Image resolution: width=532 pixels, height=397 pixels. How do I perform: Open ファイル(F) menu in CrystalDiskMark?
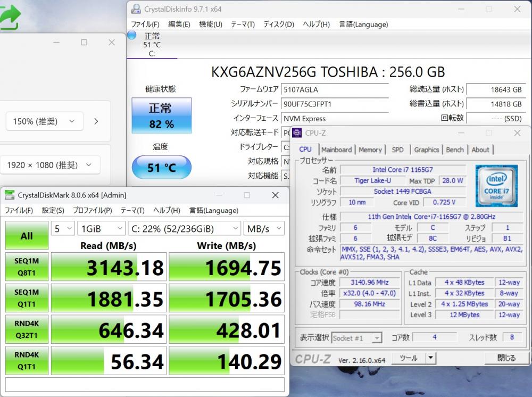point(19,210)
